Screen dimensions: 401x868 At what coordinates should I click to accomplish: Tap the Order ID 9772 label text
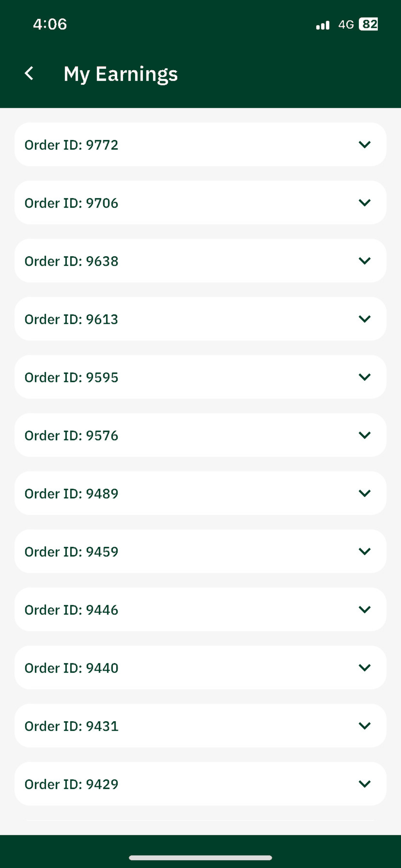(x=71, y=145)
